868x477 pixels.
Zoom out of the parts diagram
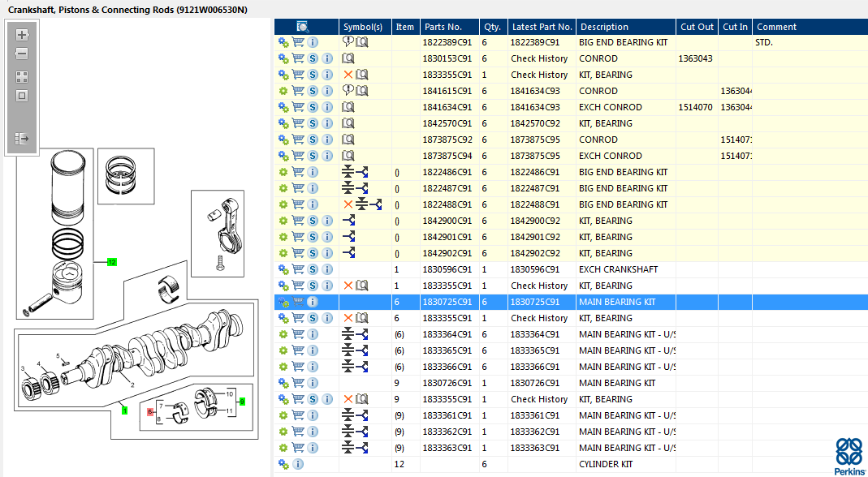pyautogui.click(x=22, y=54)
